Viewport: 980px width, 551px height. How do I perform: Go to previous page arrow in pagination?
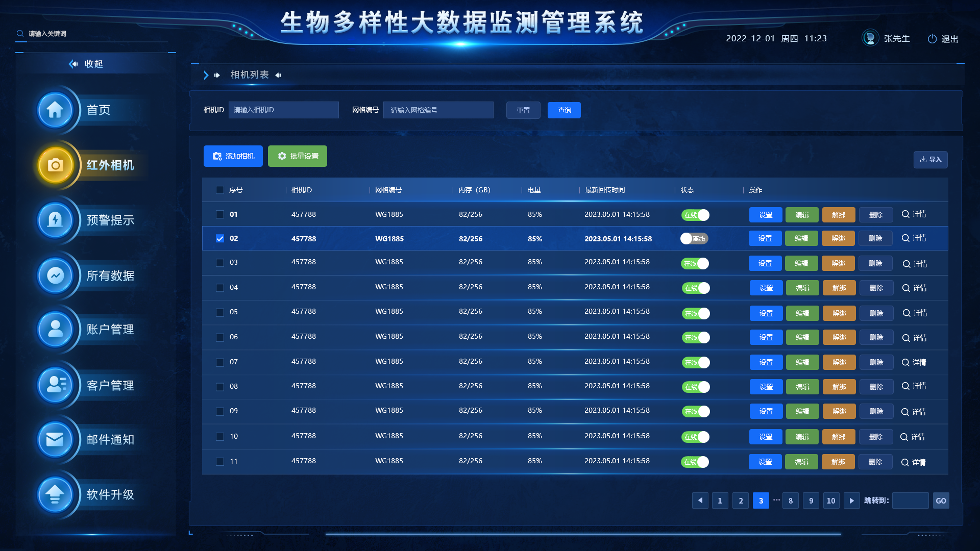coord(700,500)
